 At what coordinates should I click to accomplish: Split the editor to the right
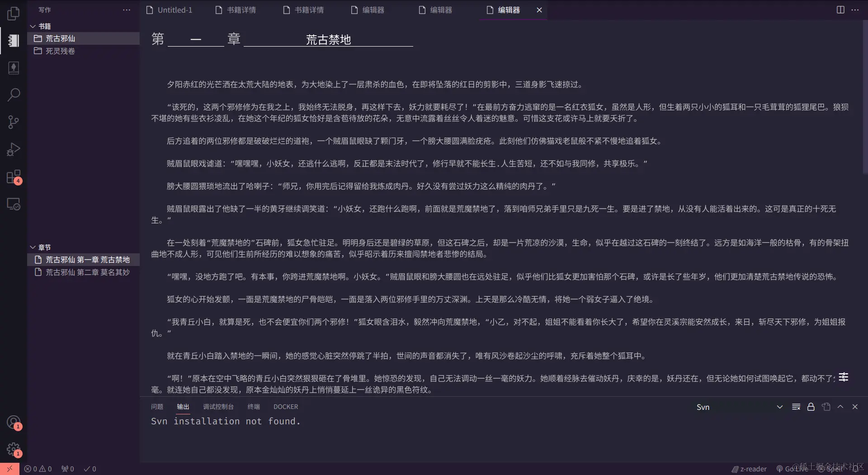click(840, 10)
